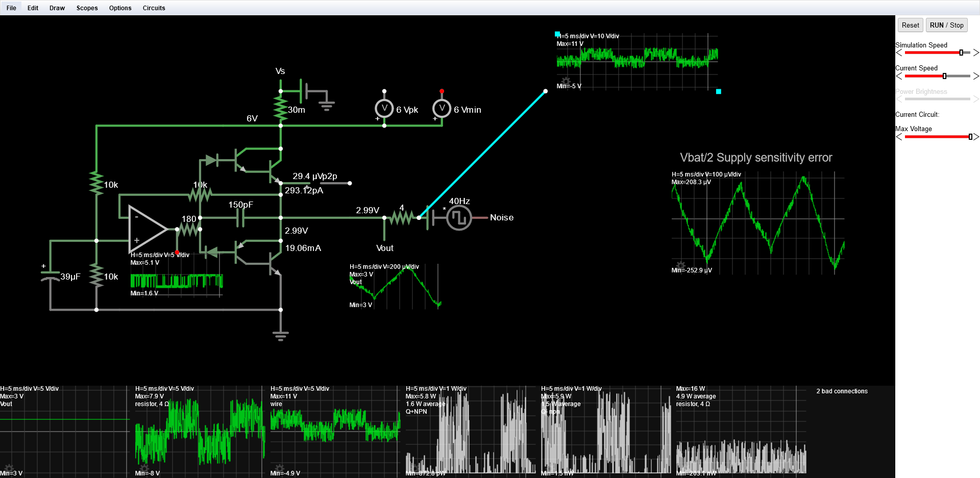This screenshot has height=478, width=980.
Task: Open the Scopes menu
Action: pos(87,8)
